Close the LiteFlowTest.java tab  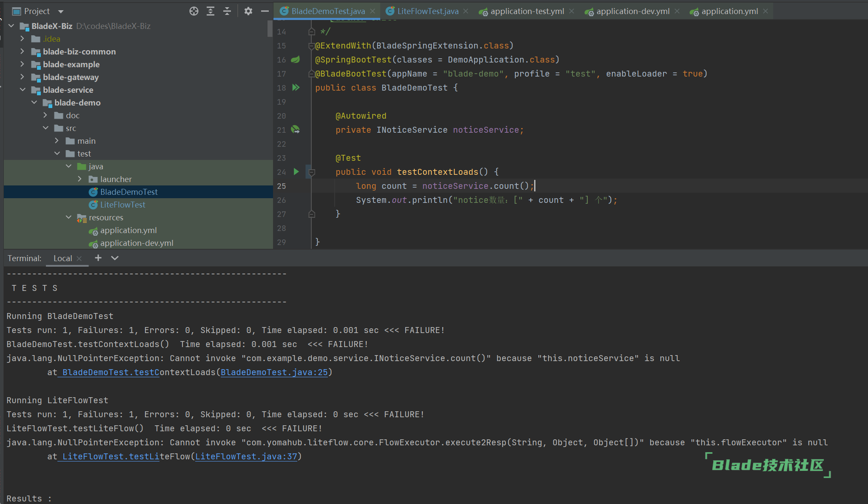[x=466, y=11]
